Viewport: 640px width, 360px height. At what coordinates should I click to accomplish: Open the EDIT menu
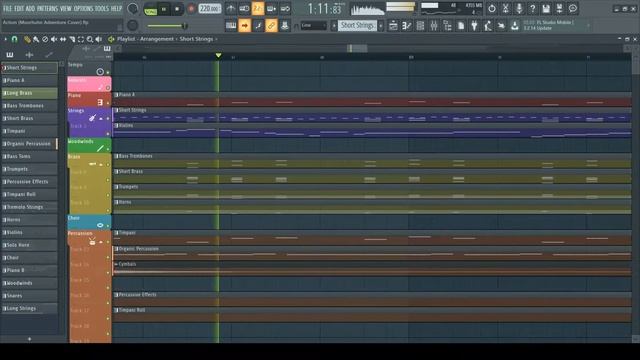(19, 8)
